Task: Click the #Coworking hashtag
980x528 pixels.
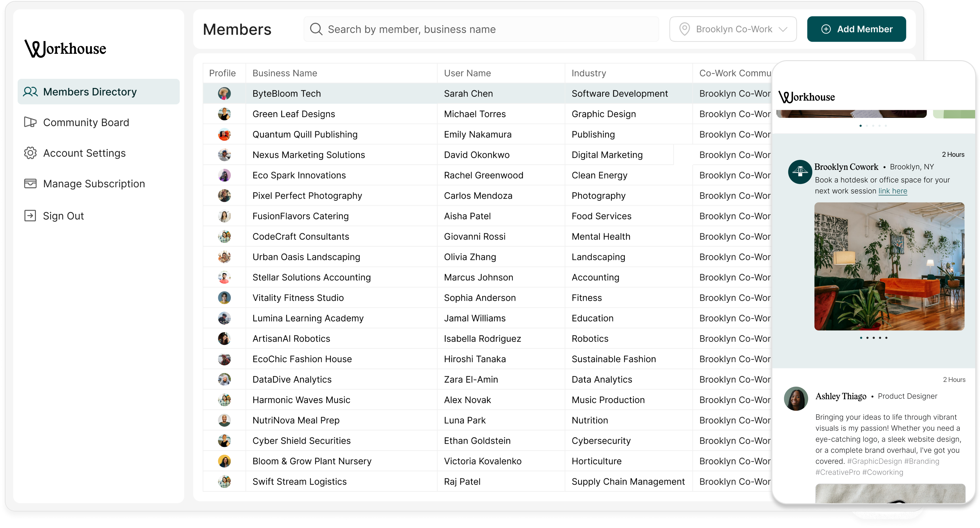Action: 883,472
